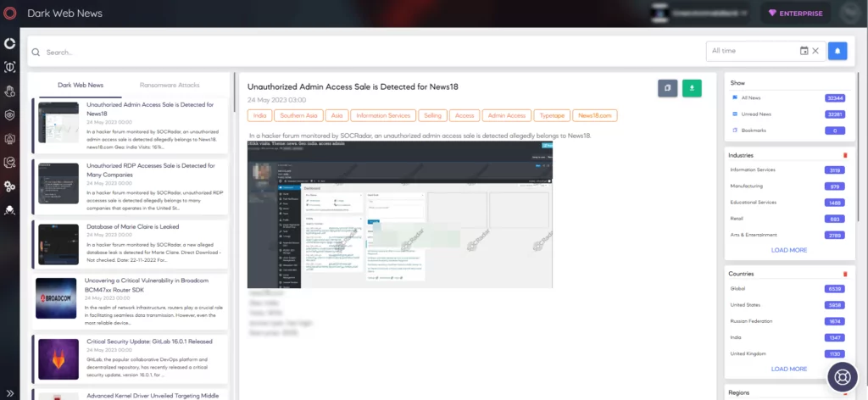Clear the Countries filter with the trash icon
This screenshot has width=868, height=400.
[845, 274]
